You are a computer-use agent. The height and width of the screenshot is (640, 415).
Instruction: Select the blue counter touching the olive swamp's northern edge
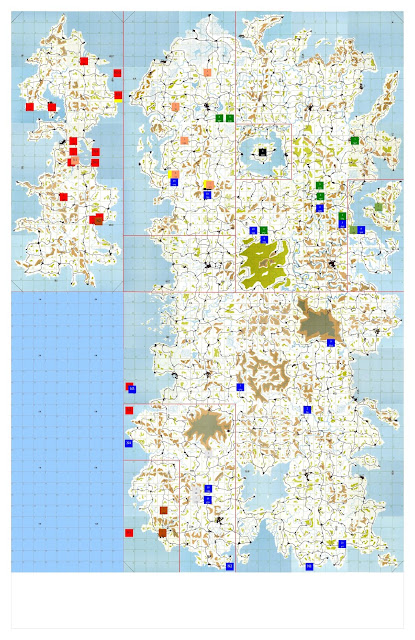coord(264,239)
